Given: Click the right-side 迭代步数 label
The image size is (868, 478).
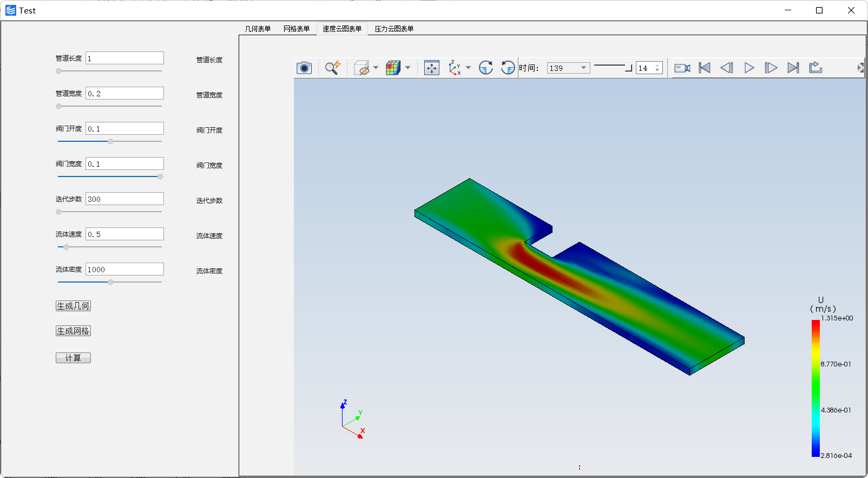Looking at the screenshot, I should click(x=209, y=201).
